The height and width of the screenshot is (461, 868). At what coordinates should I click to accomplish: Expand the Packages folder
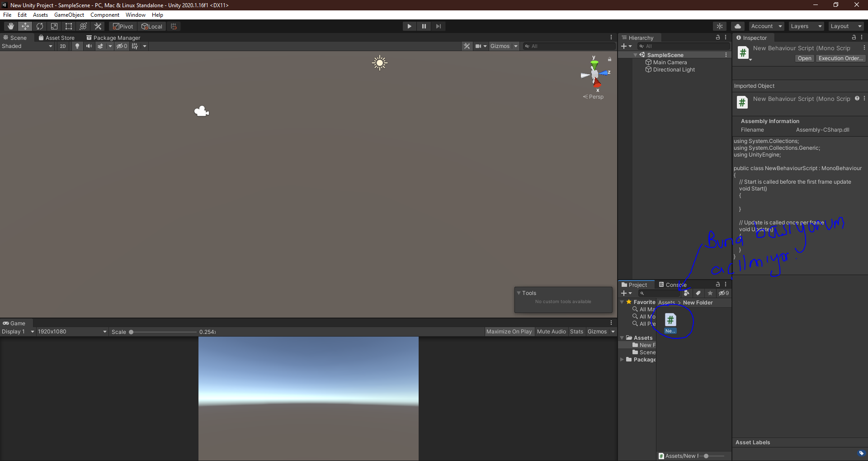tap(622, 360)
